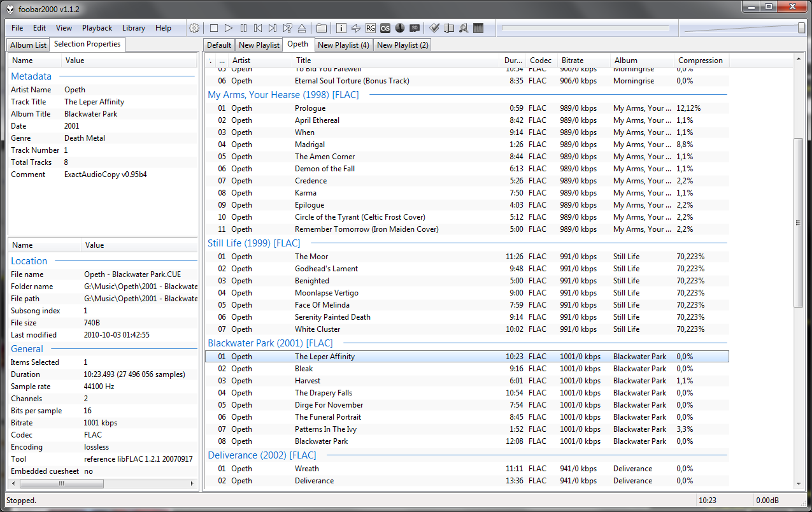The image size is (812, 512).
Task: Click the eject/open file icon
Action: [x=302, y=28]
